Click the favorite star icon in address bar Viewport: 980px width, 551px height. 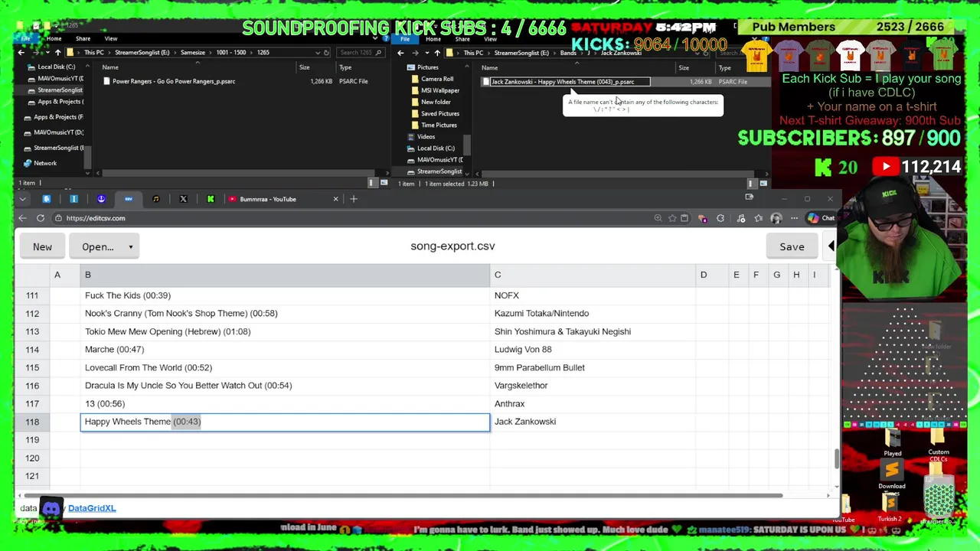coord(672,218)
